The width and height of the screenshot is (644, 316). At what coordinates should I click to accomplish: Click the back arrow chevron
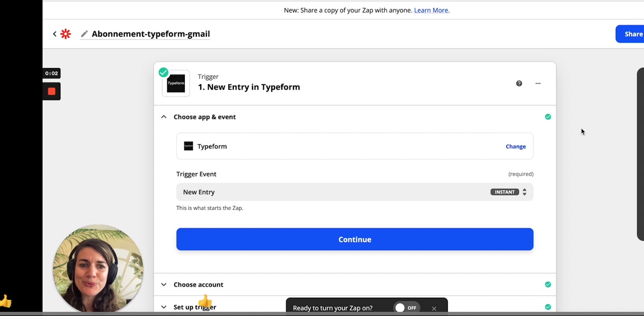click(x=55, y=34)
